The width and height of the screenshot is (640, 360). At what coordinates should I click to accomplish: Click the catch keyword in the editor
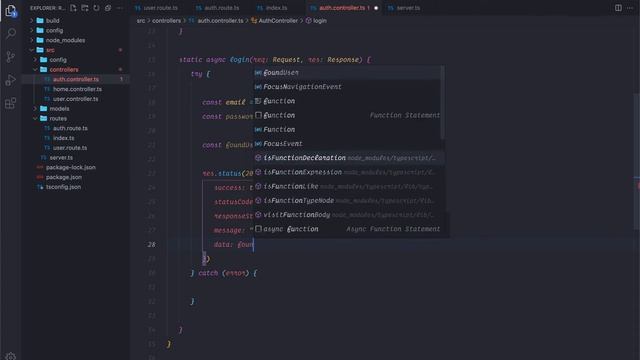click(208, 273)
